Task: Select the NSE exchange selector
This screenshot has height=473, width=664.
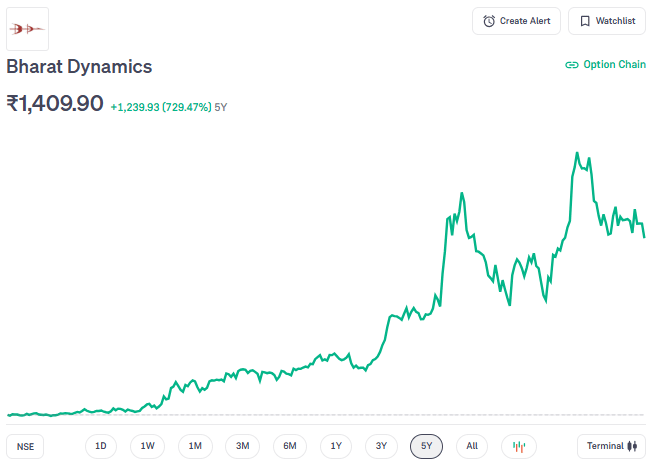Action: point(25,446)
